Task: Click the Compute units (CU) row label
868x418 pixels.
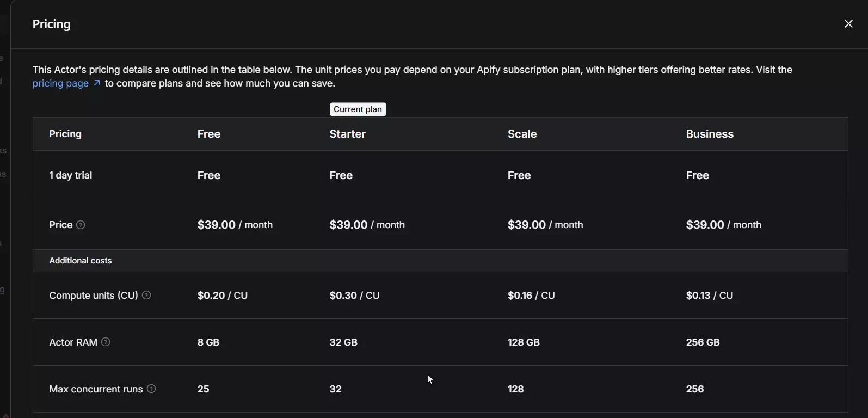Action: [x=94, y=296]
